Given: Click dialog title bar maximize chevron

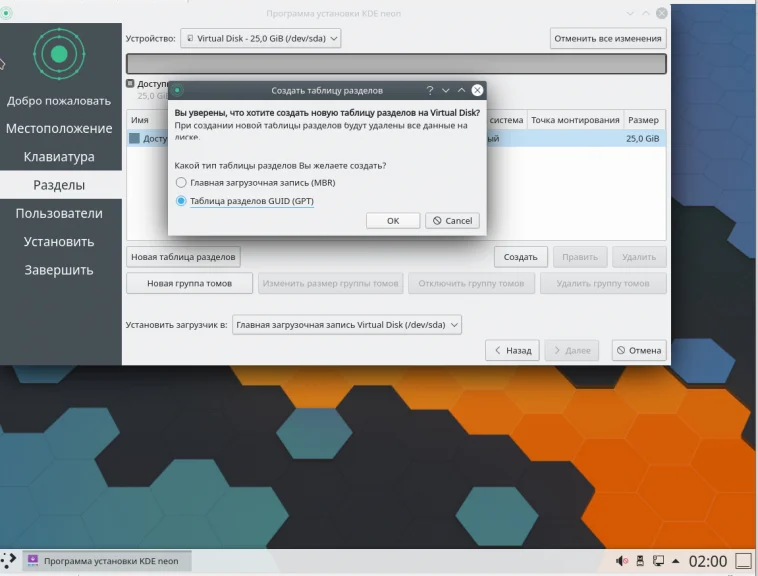Looking at the screenshot, I should tap(462, 90).
